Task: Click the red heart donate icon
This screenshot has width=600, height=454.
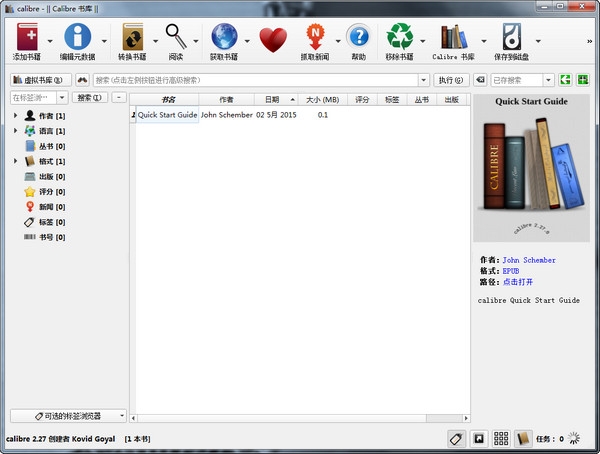Action: (x=272, y=39)
